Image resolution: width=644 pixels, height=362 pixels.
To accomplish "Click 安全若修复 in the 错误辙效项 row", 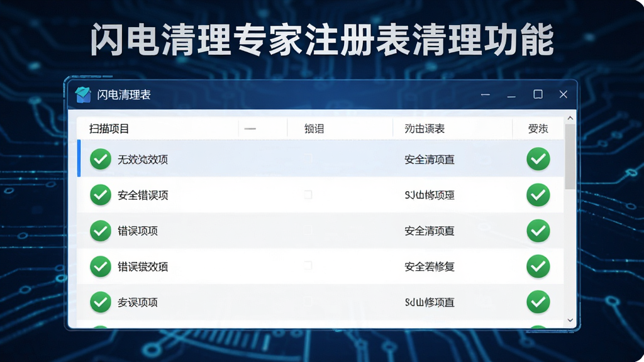I will click(x=429, y=266).
